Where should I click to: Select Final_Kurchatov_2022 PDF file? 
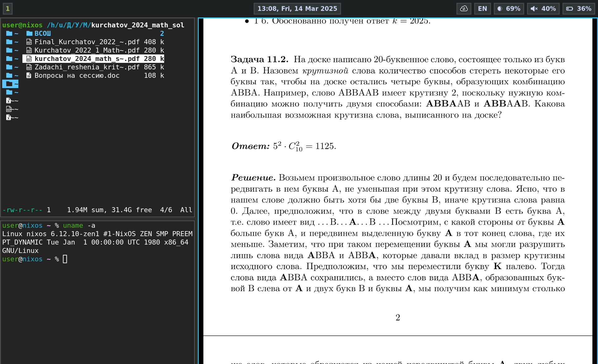coord(87,42)
